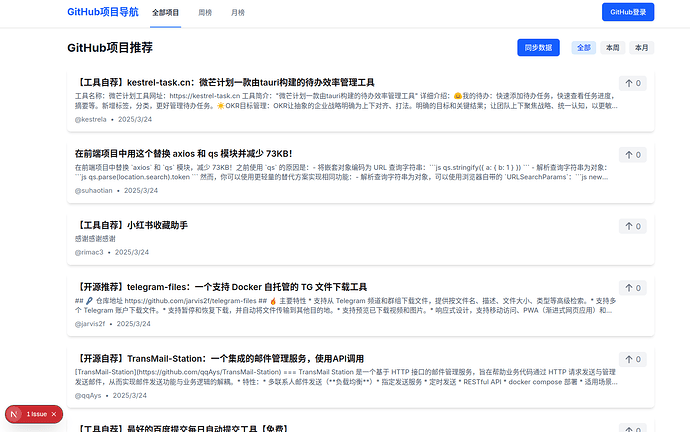The image size is (690, 432).
Task: Click author @jarvis2f
Action: [90, 324]
